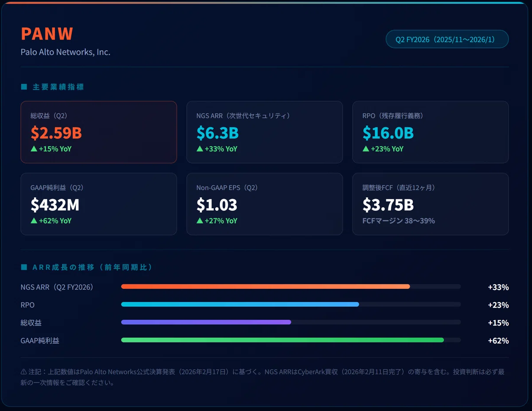The width and height of the screenshot is (532, 411).
Task: Click the PANW ticker heading
Action: coord(47,34)
